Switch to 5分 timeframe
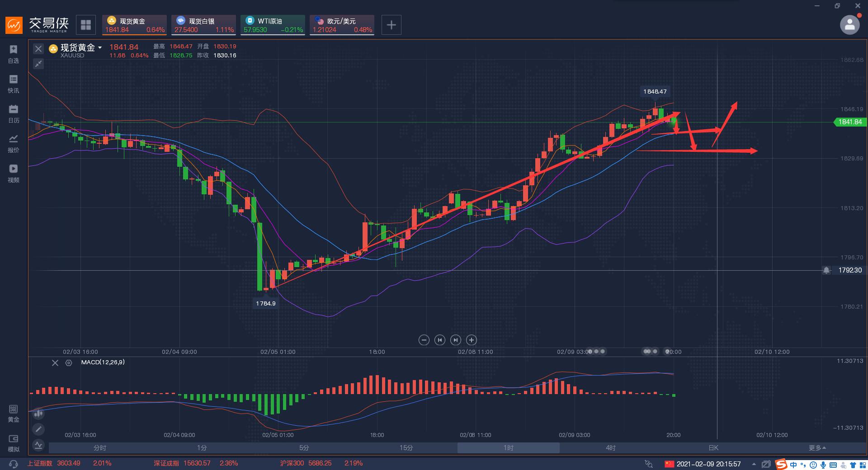The height and width of the screenshot is (470, 868). 304,448
